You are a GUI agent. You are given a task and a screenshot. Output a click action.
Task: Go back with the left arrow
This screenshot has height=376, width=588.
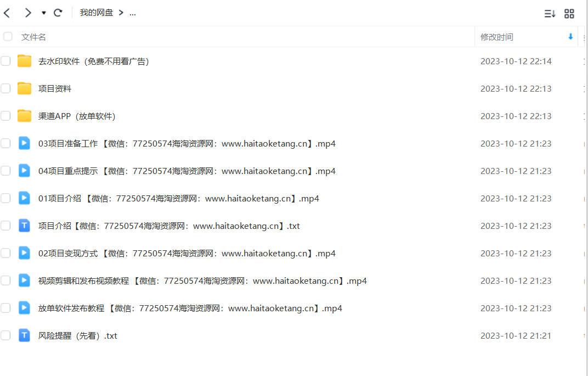point(7,13)
